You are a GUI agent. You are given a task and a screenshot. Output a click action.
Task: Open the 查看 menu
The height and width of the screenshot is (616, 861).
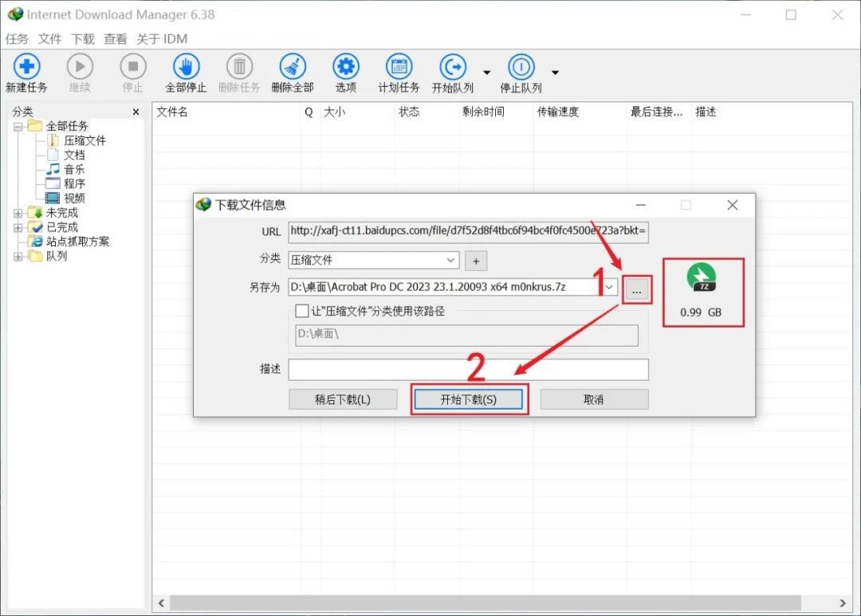tap(116, 39)
